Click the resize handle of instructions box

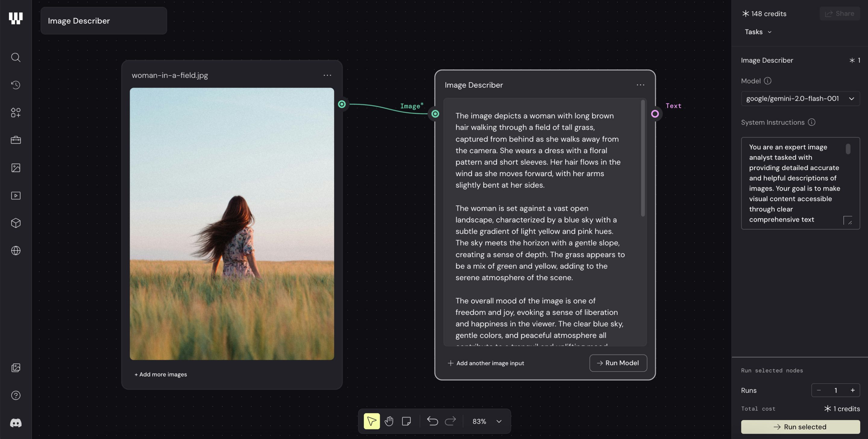[x=848, y=220]
